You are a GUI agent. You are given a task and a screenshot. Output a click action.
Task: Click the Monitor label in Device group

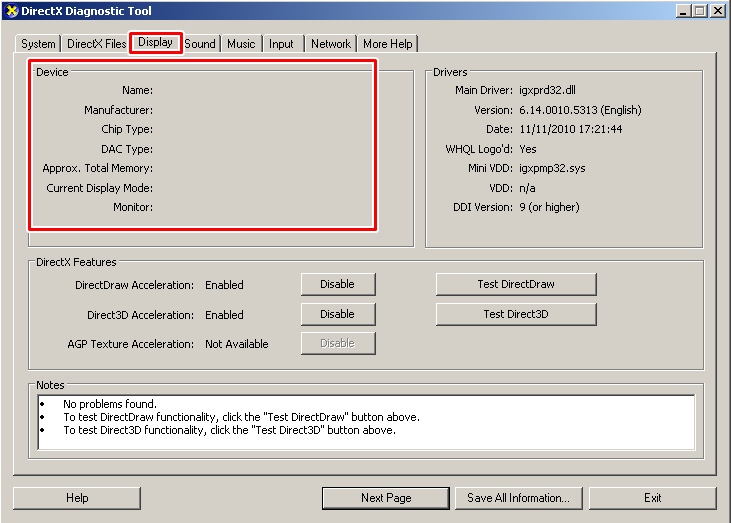(133, 207)
